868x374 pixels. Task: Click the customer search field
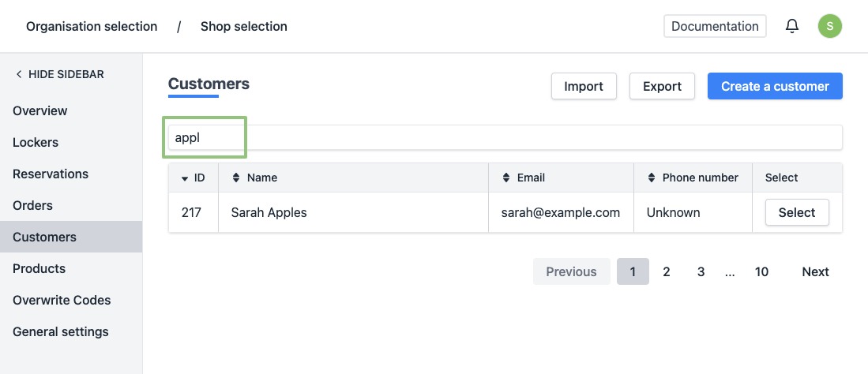click(505, 137)
